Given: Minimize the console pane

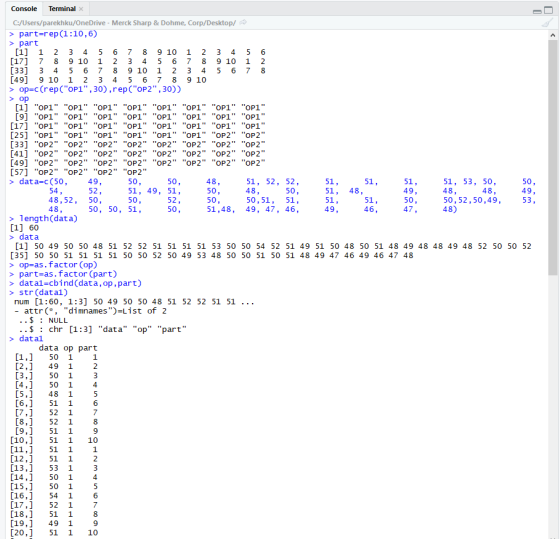Looking at the screenshot, I should coord(537,11).
